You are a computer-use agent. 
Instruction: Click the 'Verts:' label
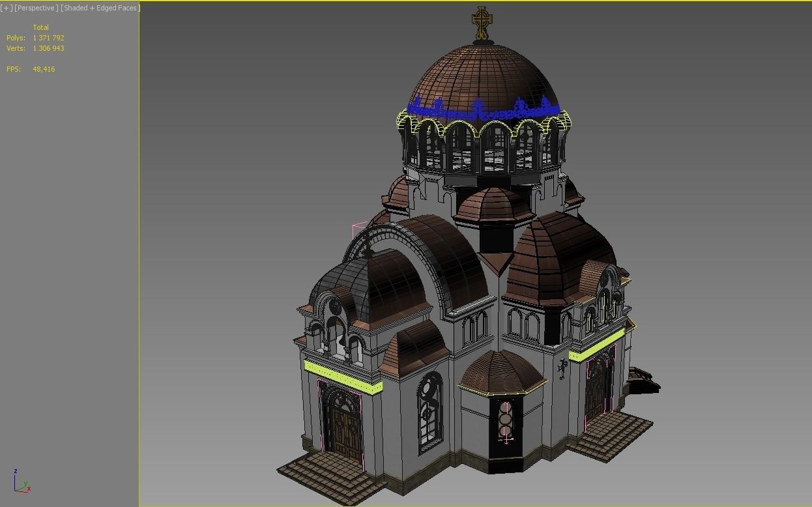pyautogui.click(x=16, y=48)
